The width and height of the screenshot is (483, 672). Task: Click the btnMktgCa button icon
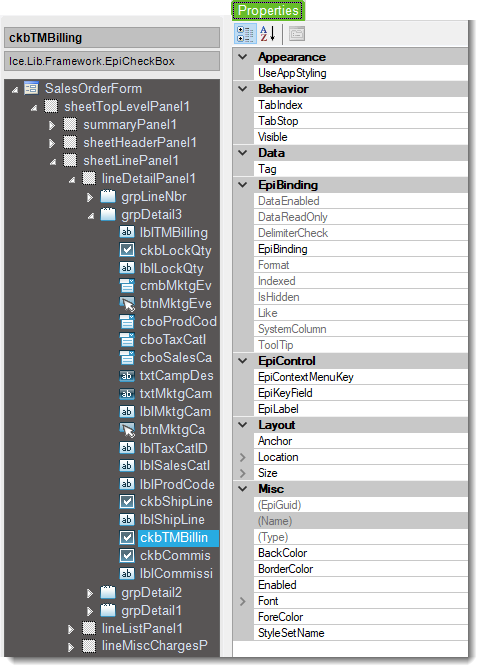(x=126, y=429)
